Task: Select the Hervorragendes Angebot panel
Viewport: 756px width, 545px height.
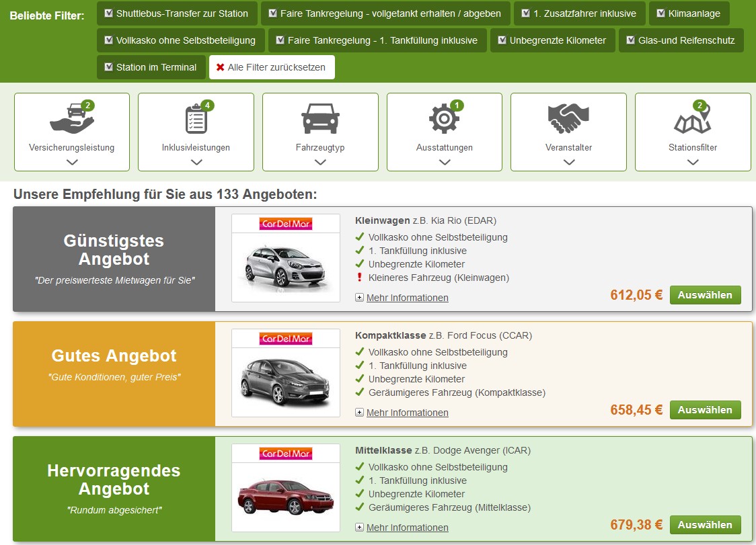Action: (114, 489)
